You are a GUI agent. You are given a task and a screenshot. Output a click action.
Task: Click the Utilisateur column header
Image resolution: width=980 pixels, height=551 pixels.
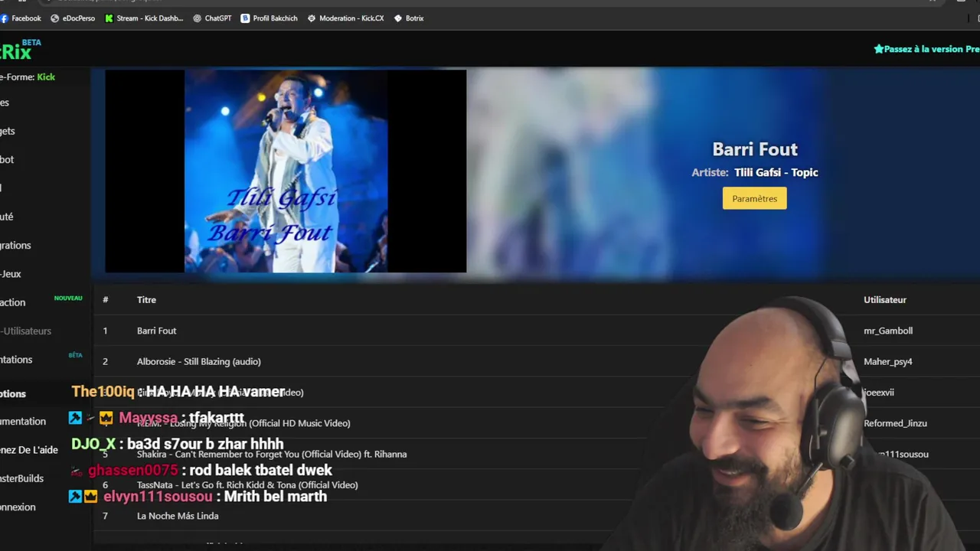(x=885, y=300)
